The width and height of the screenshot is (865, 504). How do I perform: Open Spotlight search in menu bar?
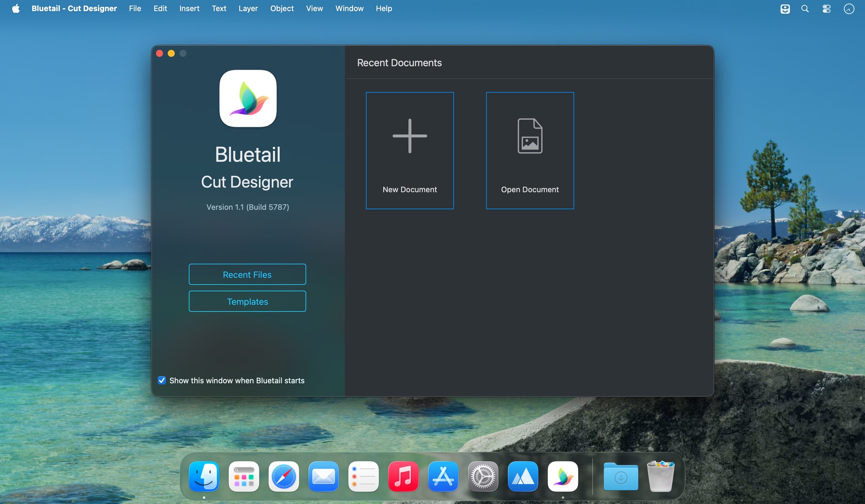click(805, 8)
